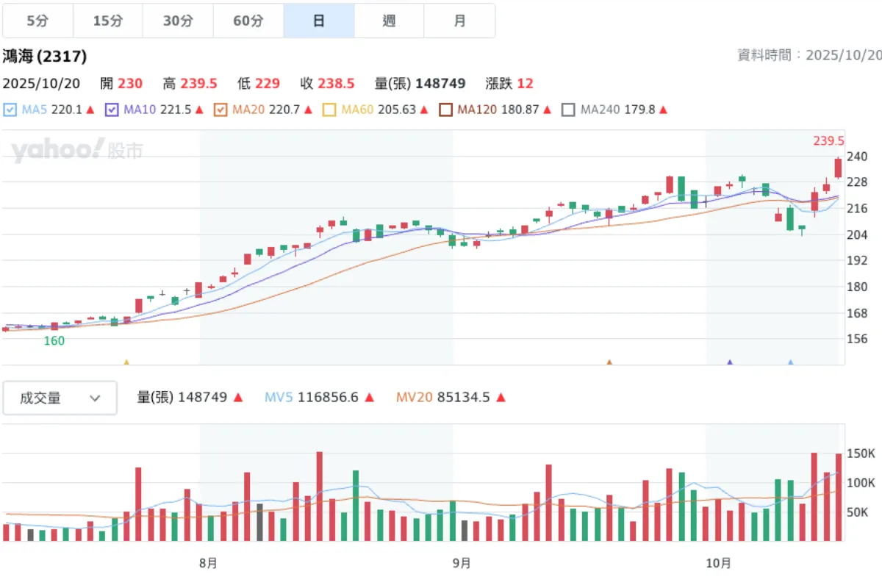This screenshot has height=588, width=882.
Task: Switch to the 月 monthly chart tab
Action: point(459,21)
